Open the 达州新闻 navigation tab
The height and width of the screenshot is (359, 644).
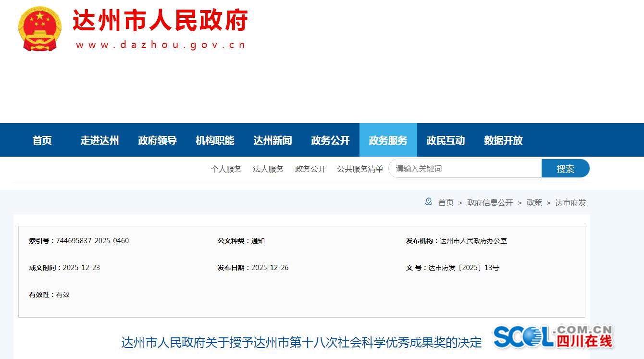coord(272,140)
